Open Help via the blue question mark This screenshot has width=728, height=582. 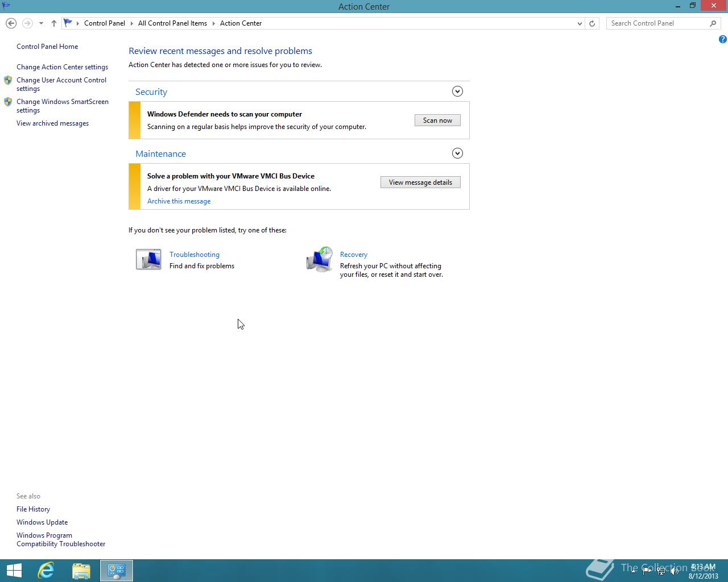tap(722, 39)
